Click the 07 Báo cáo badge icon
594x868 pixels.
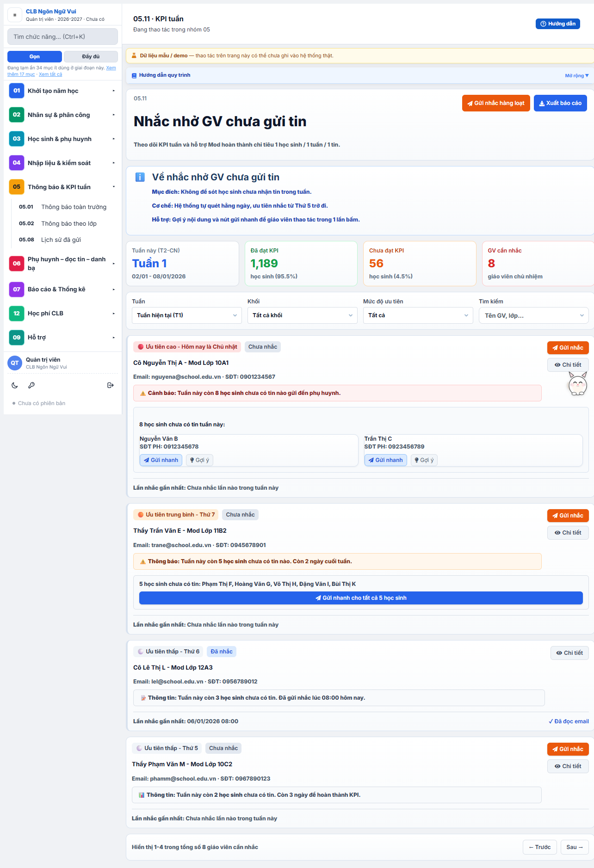pos(17,289)
